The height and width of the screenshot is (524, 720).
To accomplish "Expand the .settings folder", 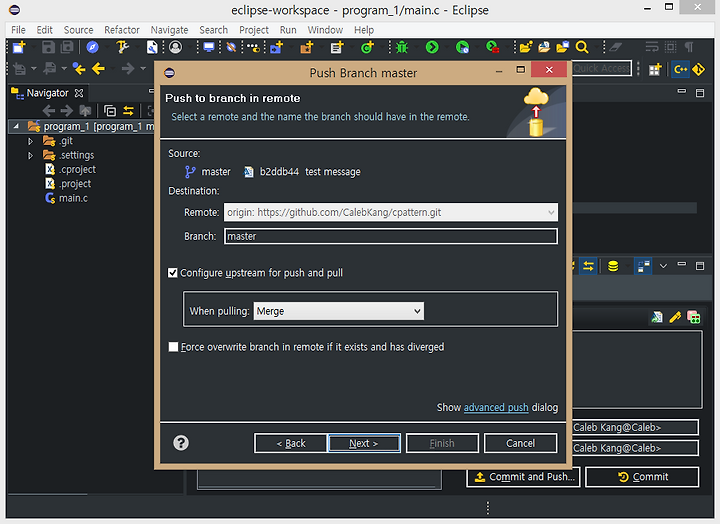I will [x=30, y=155].
